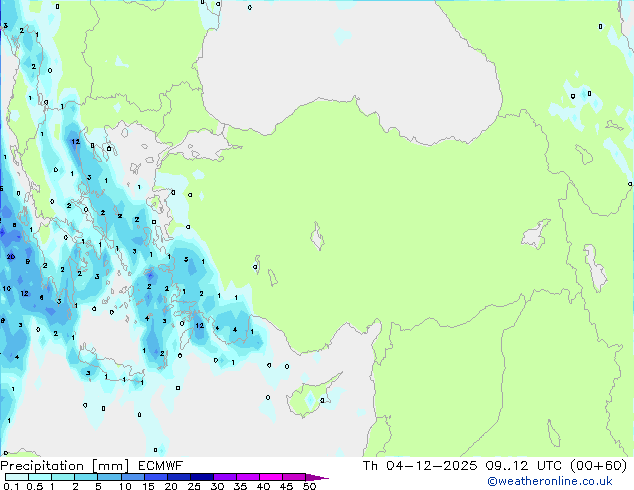634x490 pixels.
Task: Pick the 0.1–0.5 mm legend color swatch
Action: pos(17,477)
